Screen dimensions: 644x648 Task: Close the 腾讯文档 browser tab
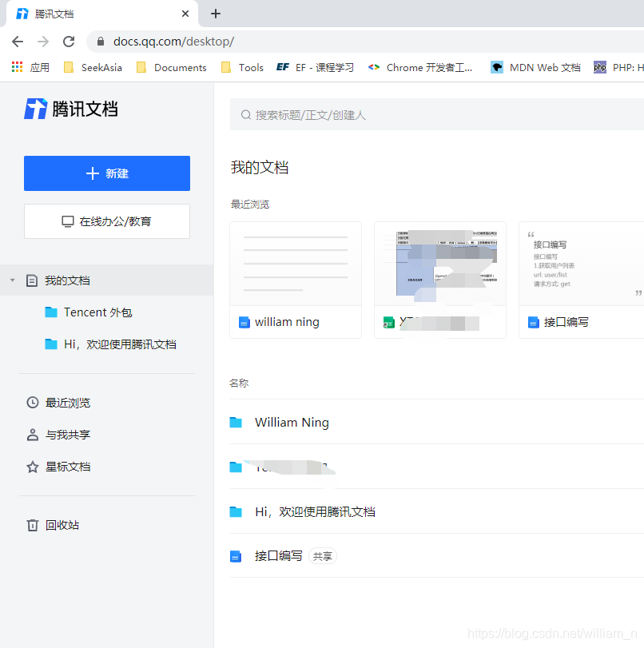point(185,14)
